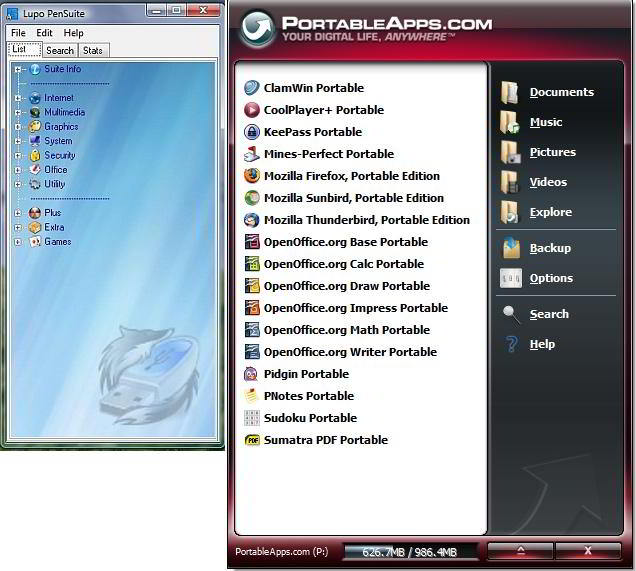The width and height of the screenshot is (636, 571).
Task: Expand the Internet category in Lupo PenSuite
Action: click(17, 98)
